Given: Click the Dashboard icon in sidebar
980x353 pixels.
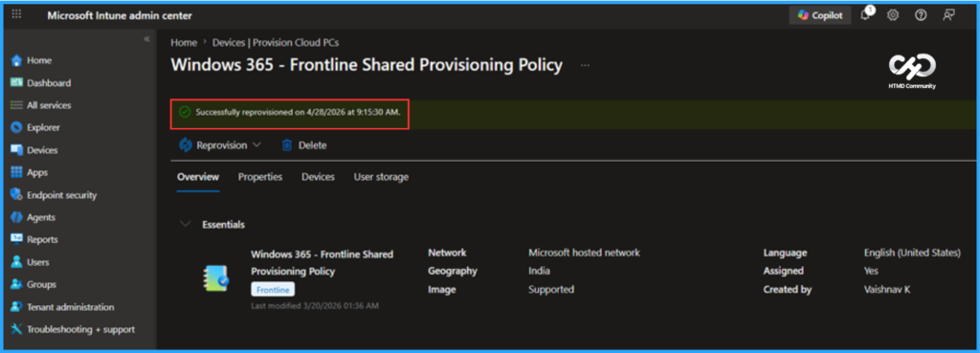Looking at the screenshot, I should [17, 83].
